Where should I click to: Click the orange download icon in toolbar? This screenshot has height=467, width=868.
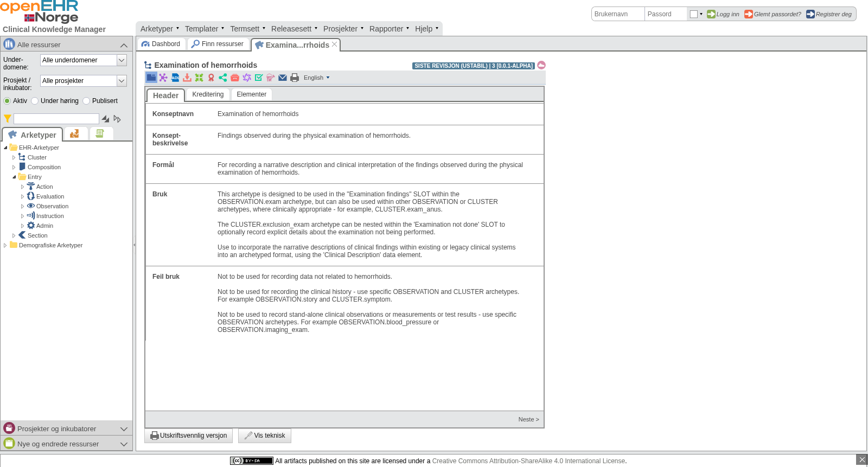[187, 78]
